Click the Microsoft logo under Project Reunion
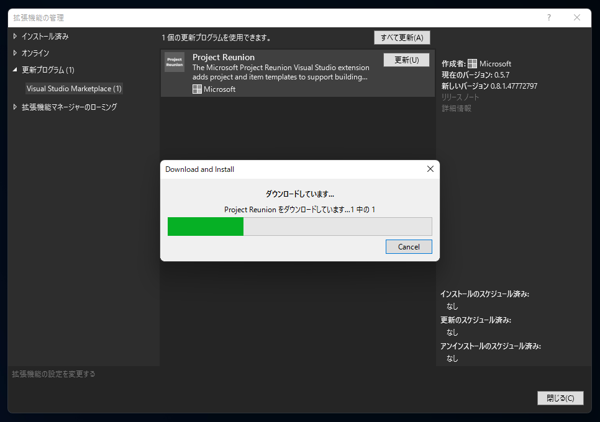 pyautogui.click(x=197, y=89)
